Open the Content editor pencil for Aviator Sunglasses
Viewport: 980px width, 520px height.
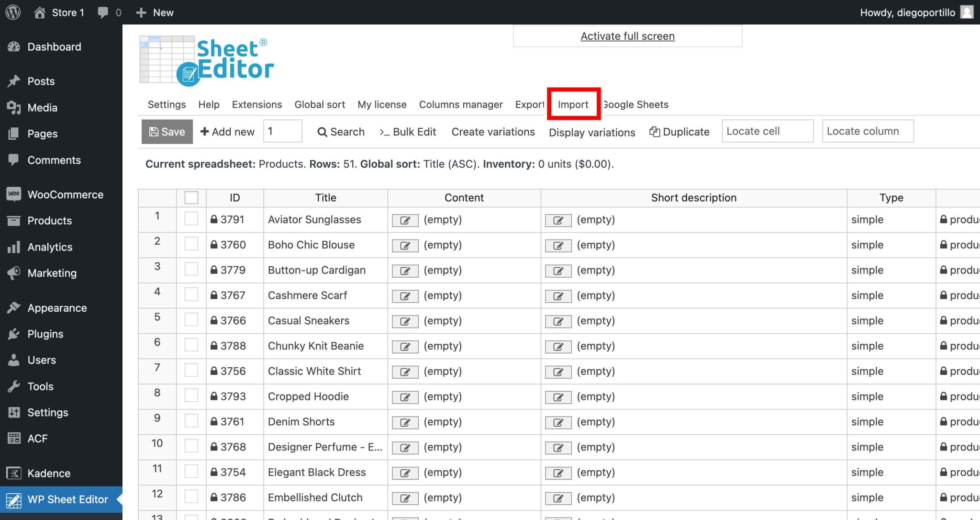click(x=405, y=220)
